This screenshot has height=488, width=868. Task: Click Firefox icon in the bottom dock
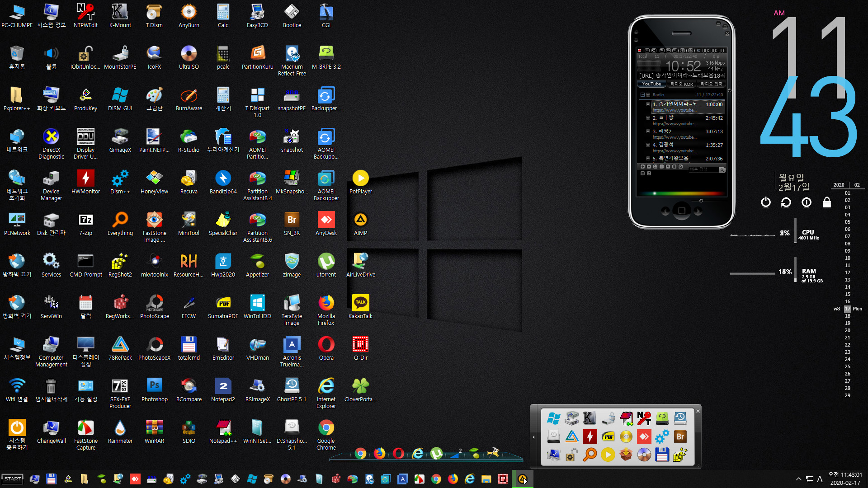(x=379, y=453)
